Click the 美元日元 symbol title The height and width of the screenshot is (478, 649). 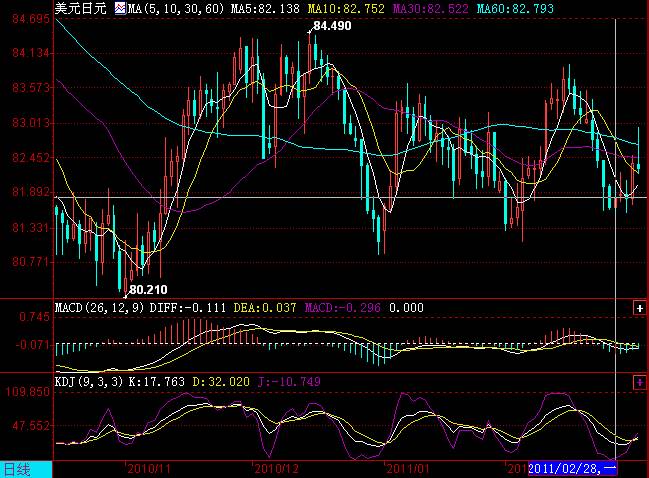click(x=81, y=8)
